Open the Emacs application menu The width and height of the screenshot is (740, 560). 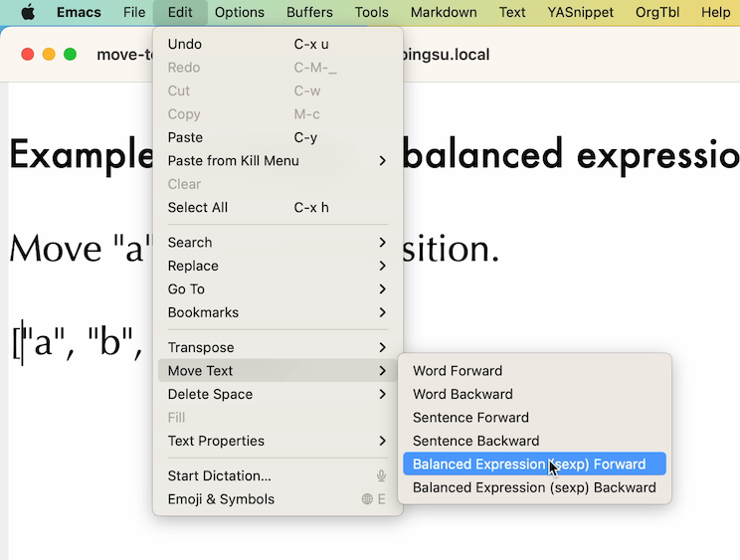pos(79,12)
